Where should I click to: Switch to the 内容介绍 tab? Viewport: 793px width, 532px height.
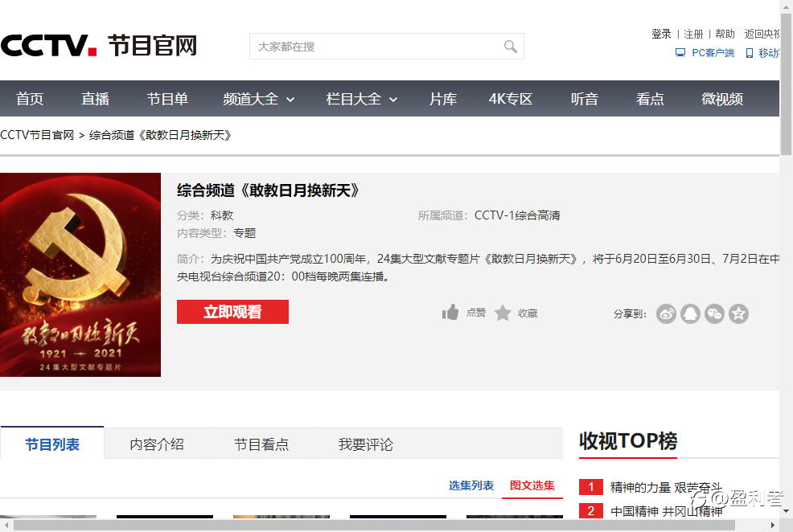(x=157, y=444)
